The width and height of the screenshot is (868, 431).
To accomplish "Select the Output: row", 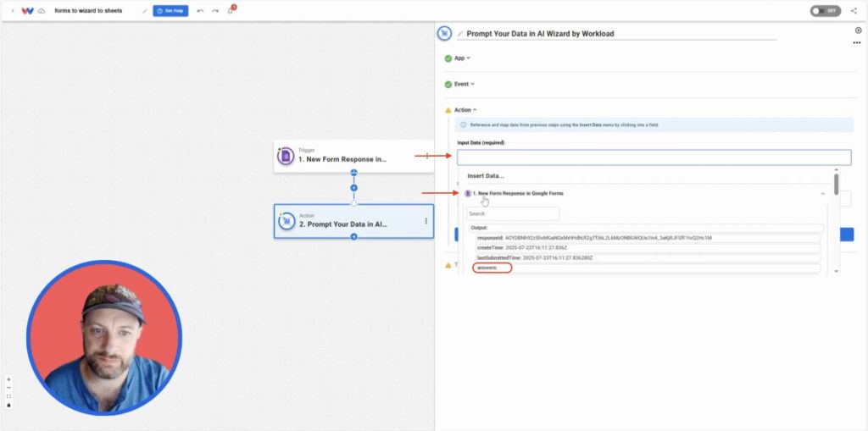I will 646,228.
